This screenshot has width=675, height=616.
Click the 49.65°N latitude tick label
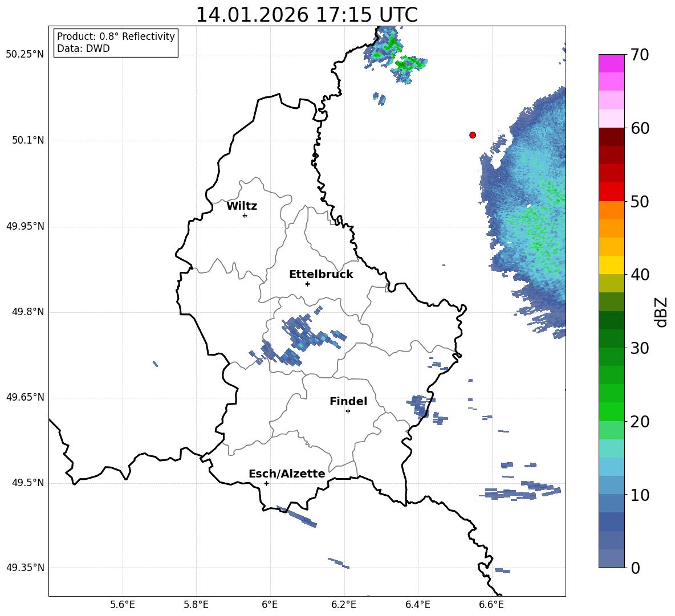tap(25, 397)
